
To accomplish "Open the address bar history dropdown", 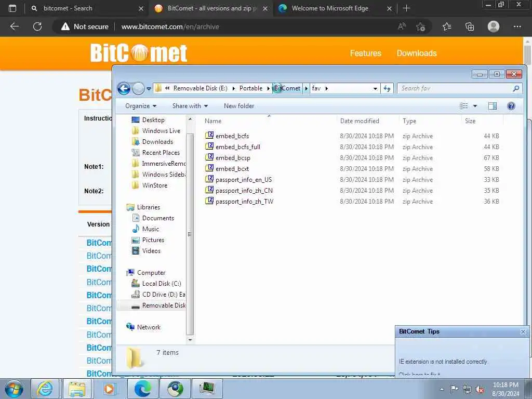I will click(x=375, y=88).
